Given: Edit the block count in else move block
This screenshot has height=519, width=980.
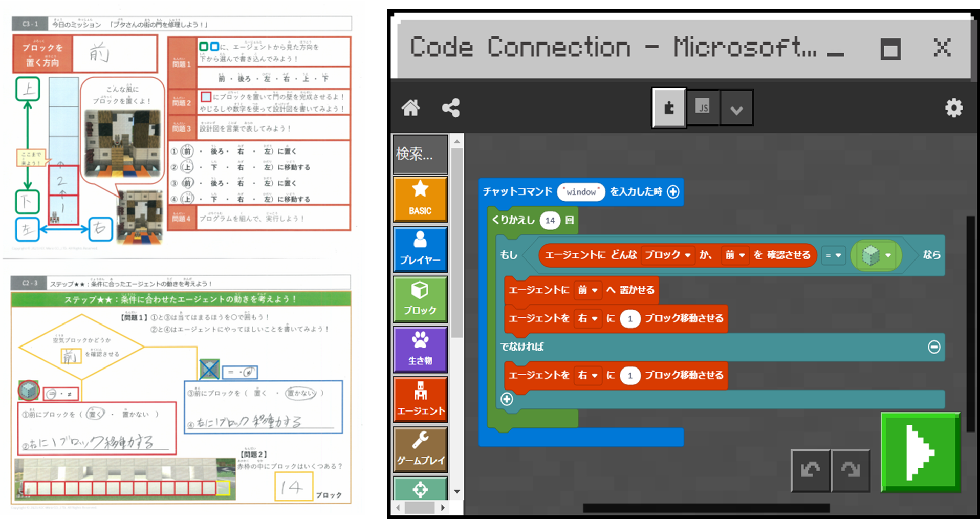Looking at the screenshot, I should pos(630,375).
